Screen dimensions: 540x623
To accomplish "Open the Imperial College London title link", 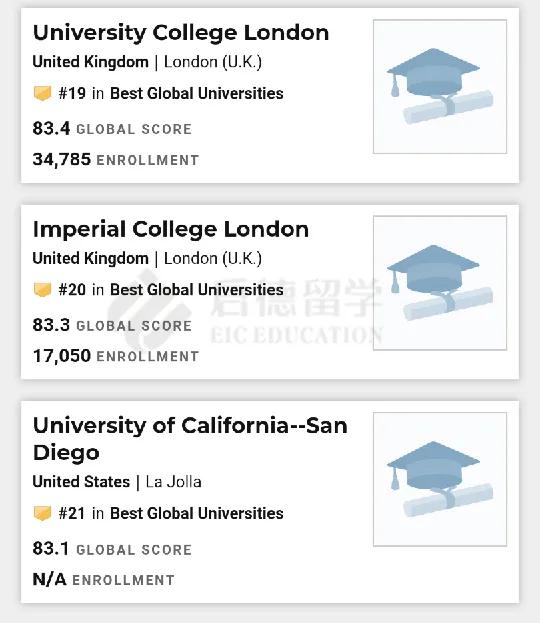I will [171, 230].
